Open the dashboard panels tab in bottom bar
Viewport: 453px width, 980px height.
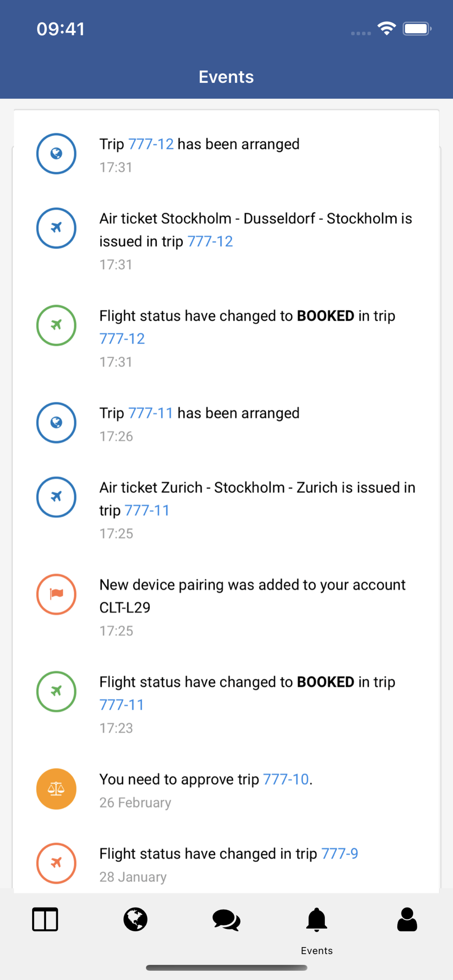coord(45,919)
